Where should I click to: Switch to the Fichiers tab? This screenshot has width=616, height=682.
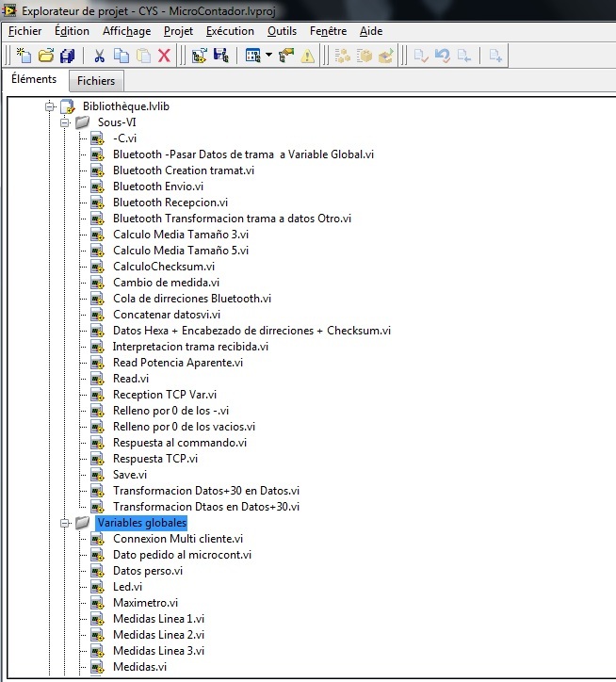pyautogui.click(x=96, y=81)
